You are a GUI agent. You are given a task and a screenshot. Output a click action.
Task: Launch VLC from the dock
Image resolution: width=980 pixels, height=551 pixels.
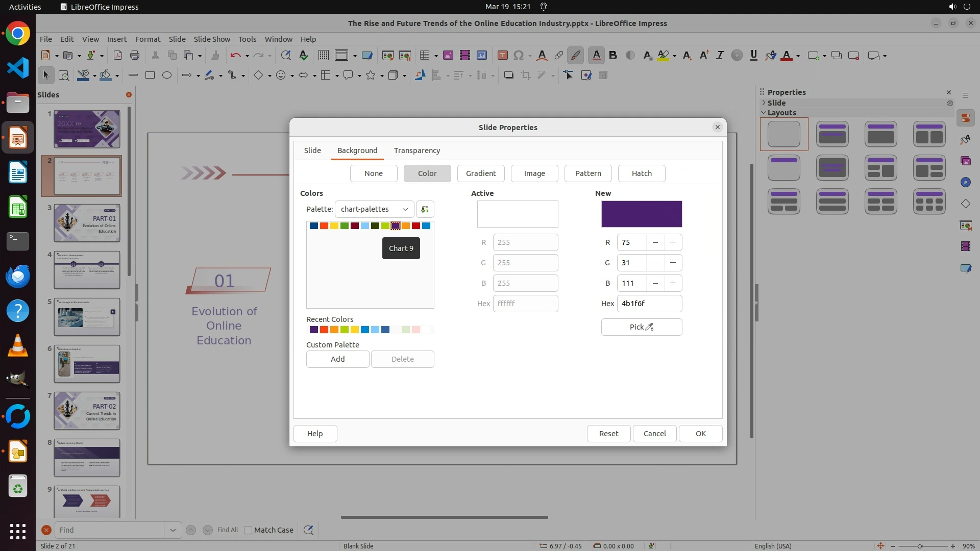18,346
